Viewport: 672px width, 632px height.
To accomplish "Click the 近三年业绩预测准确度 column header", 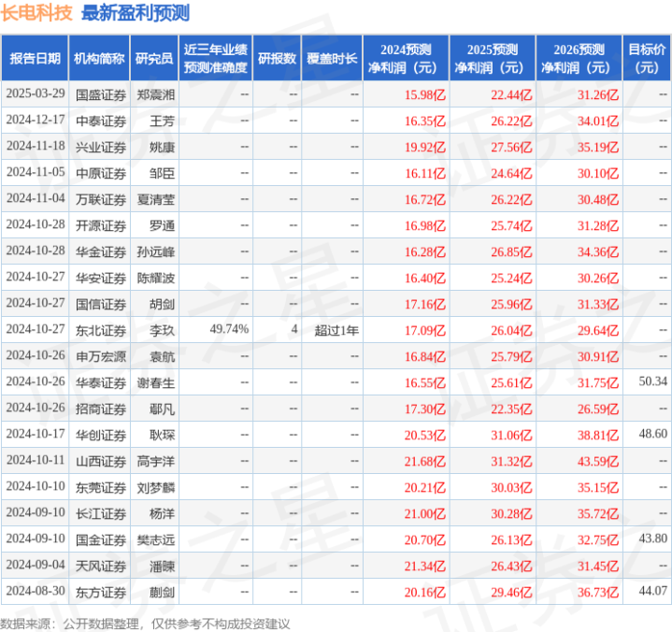I will tap(216, 58).
